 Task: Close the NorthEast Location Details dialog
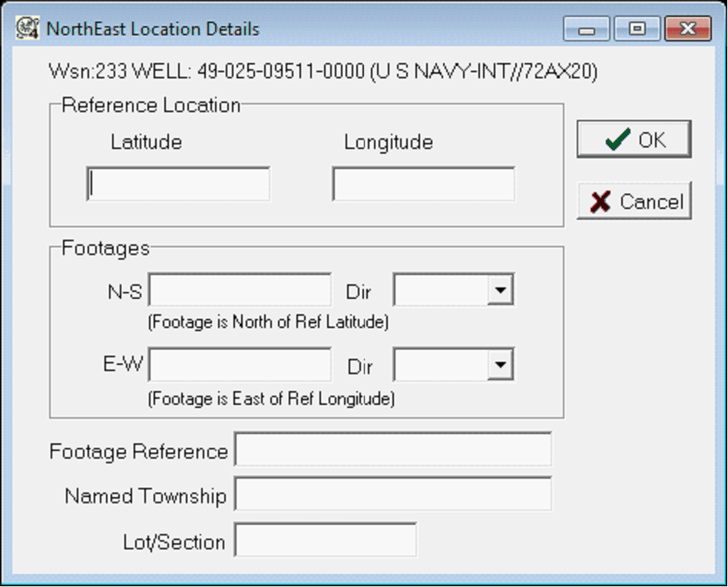coord(687,29)
